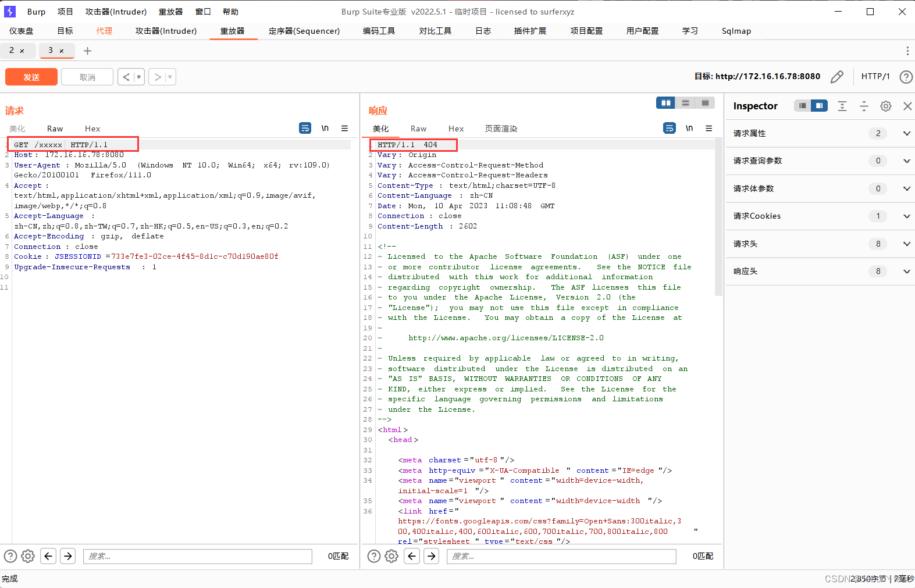The height and width of the screenshot is (588, 915).
Task: Collapse all Inspector sections icon
Action: click(864, 106)
